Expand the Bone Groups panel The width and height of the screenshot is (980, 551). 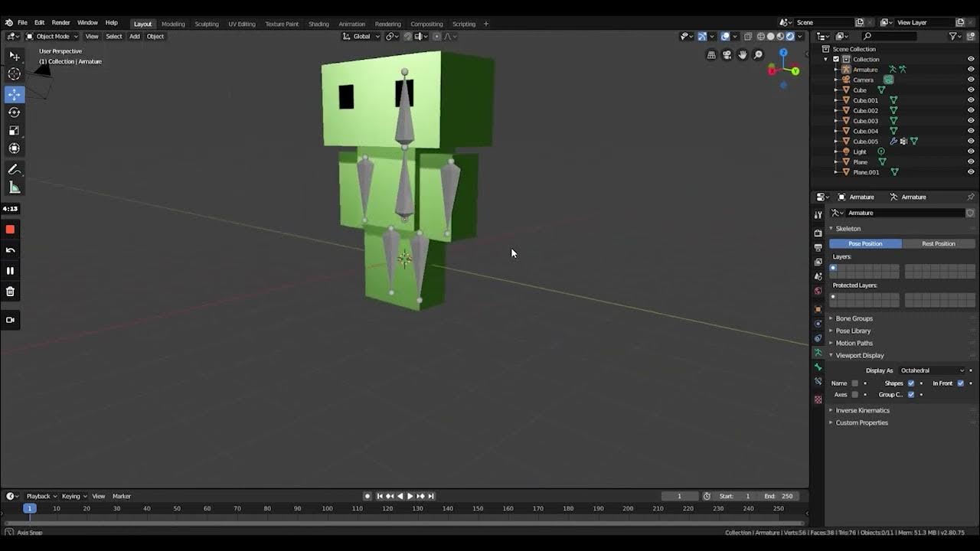(854, 318)
